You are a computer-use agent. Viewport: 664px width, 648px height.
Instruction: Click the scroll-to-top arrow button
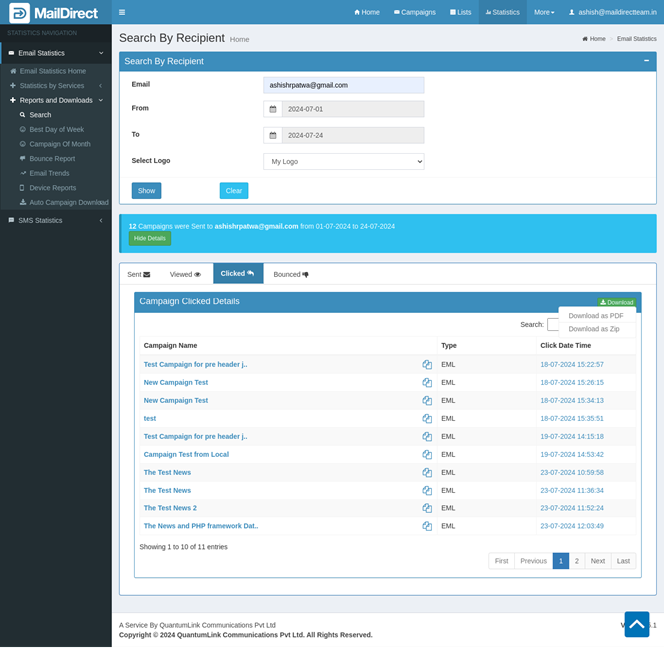636,624
